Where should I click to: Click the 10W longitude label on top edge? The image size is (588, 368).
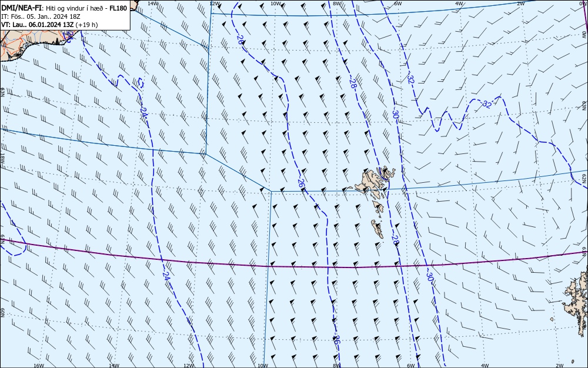pos(276,4)
